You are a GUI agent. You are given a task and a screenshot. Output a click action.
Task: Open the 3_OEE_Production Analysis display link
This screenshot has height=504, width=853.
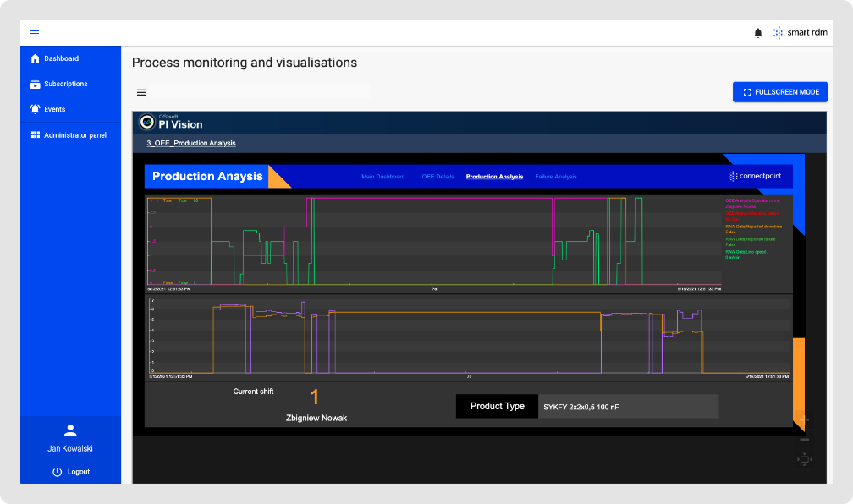(x=191, y=144)
